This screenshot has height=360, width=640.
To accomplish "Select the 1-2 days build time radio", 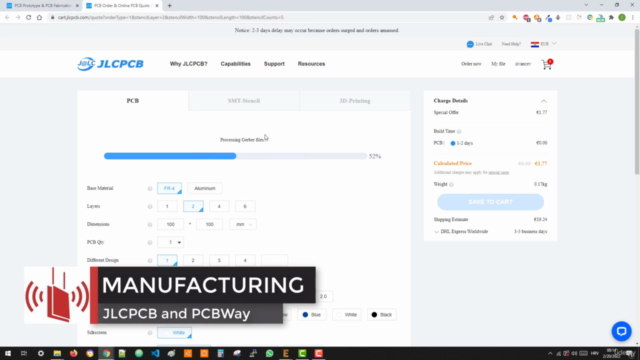I will pyautogui.click(x=453, y=143).
